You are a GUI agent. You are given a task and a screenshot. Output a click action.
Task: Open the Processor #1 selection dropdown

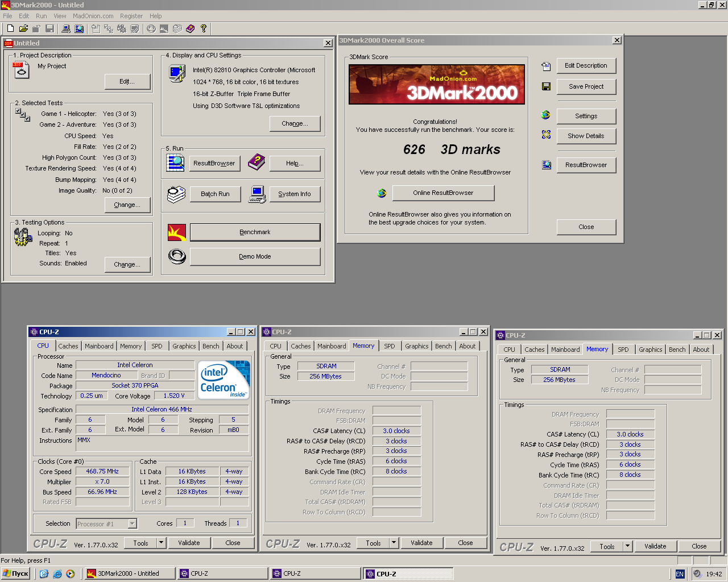tap(133, 524)
